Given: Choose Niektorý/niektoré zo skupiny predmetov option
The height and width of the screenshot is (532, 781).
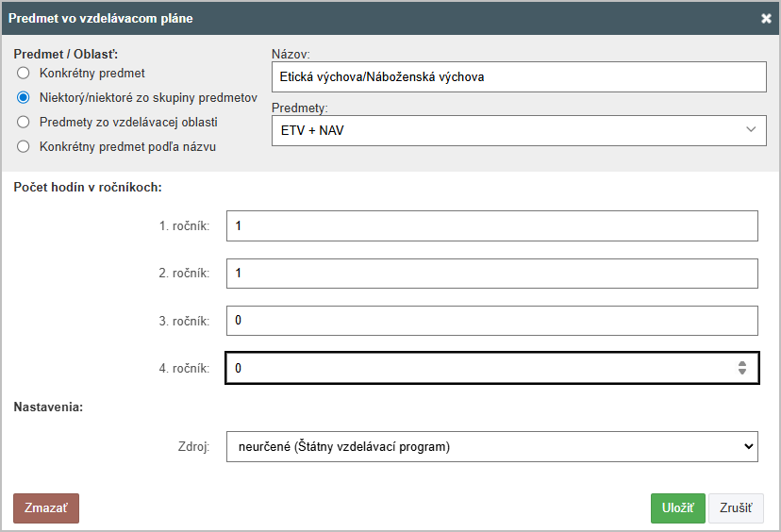Looking at the screenshot, I should (x=23, y=98).
